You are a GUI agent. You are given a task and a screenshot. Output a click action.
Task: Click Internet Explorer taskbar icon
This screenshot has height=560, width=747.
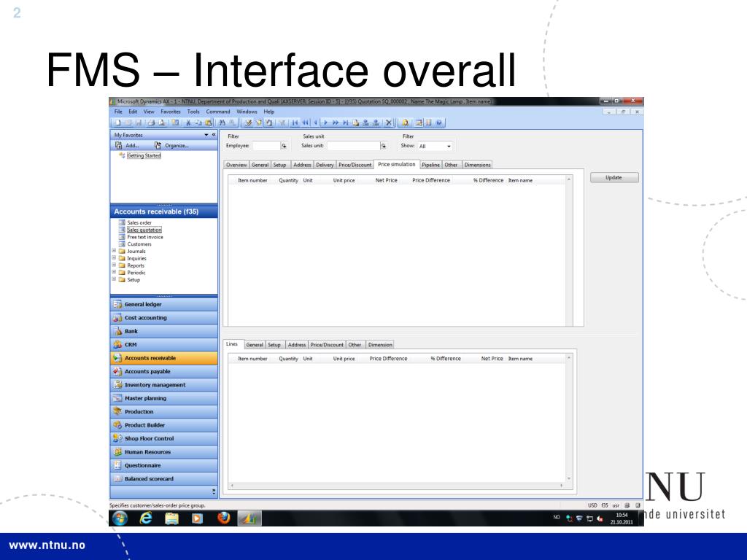[x=146, y=518]
